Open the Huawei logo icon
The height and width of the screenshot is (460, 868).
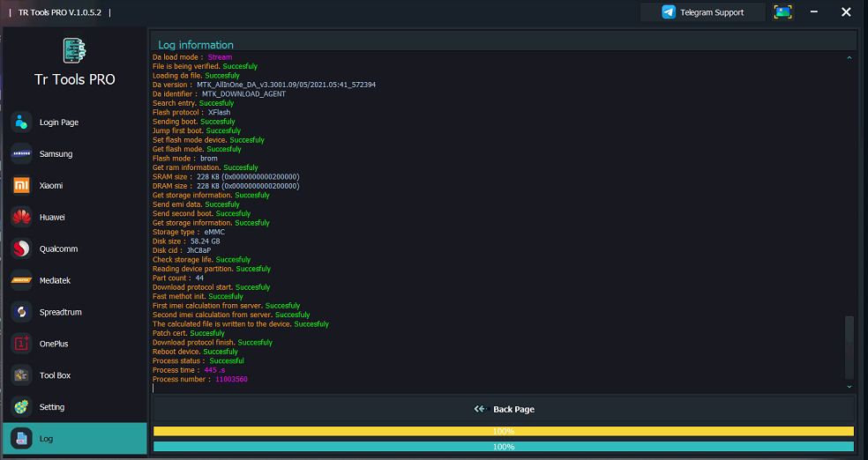point(21,218)
